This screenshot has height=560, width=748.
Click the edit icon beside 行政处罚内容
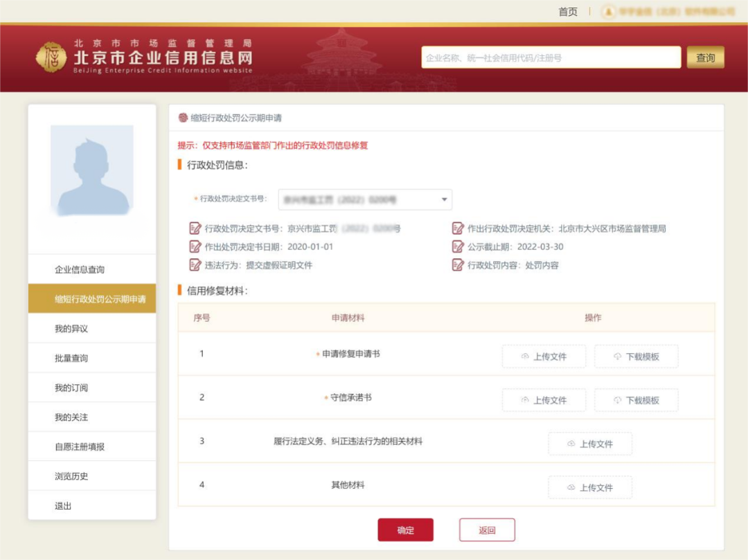pos(457,264)
